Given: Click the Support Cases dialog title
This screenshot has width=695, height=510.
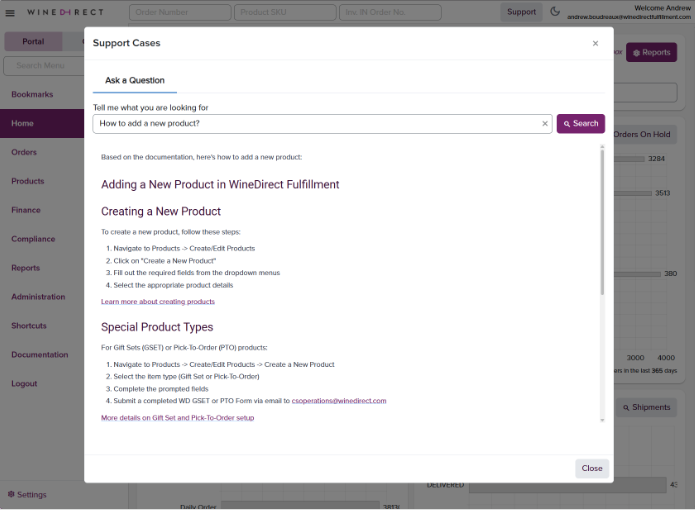Looking at the screenshot, I should pos(126,43).
